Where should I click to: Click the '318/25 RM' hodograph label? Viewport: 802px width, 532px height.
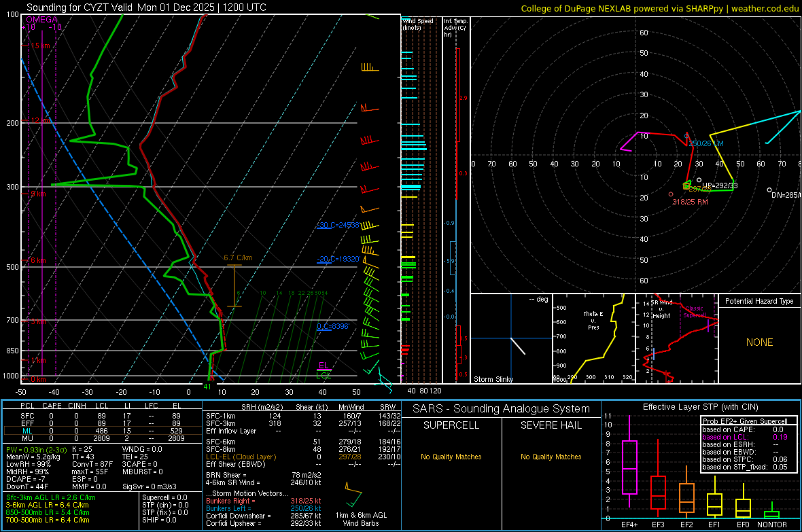tap(690, 202)
